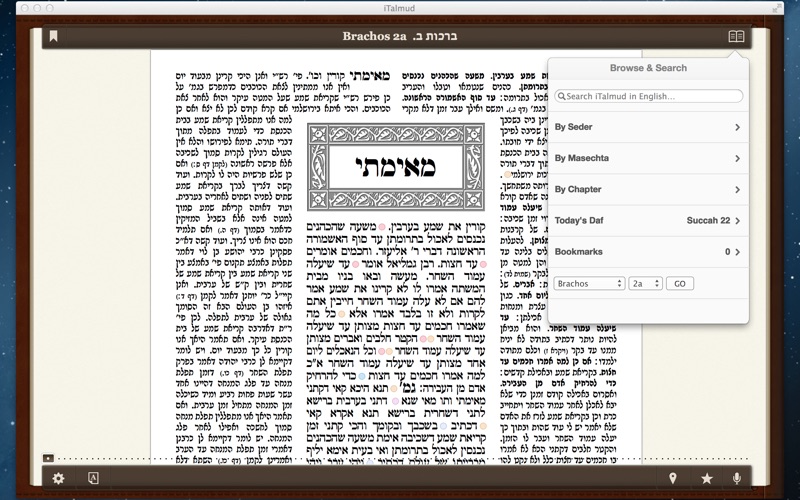Image resolution: width=800 pixels, height=500 pixels.
Task: Click chevron next to Succah 22
Action: click(x=737, y=220)
